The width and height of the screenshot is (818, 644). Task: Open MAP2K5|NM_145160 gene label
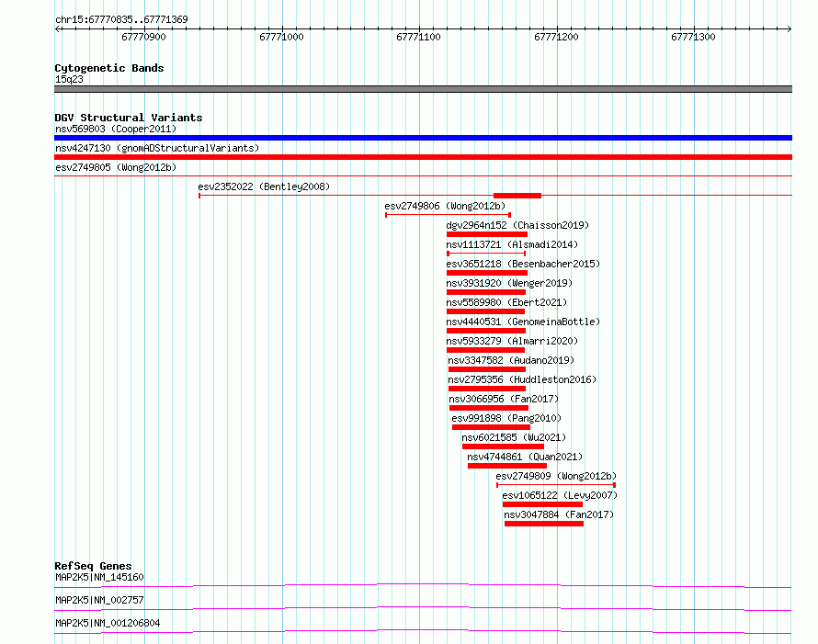coord(99,577)
